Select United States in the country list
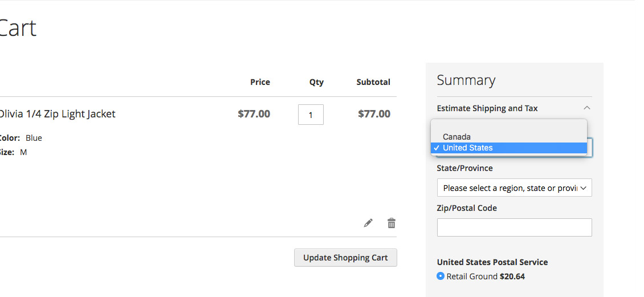Viewport: 644px width, 297px height. pos(467,148)
